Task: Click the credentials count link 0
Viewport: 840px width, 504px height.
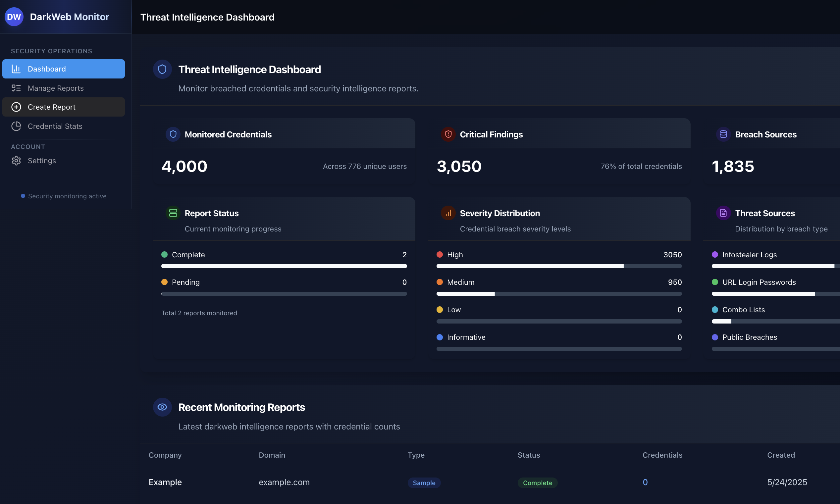Action: [645, 482]
